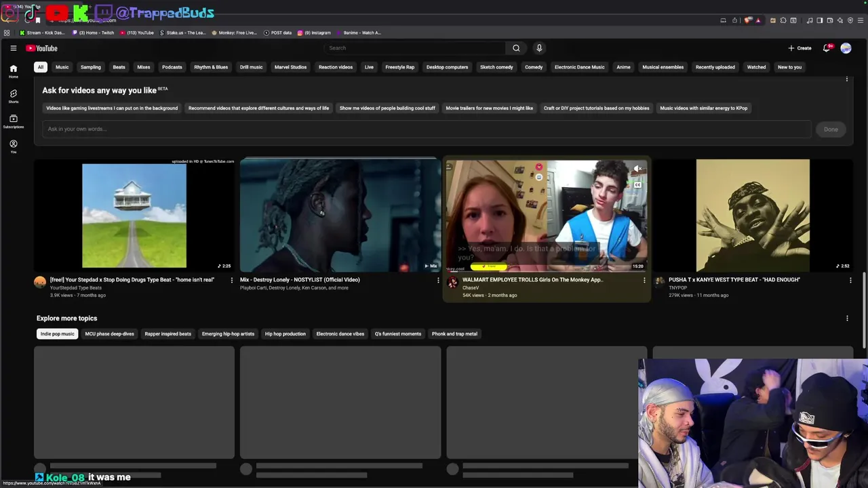The image size is (868, 488).
Task: Select the All filter chip
Action: [x=41, y=67]
